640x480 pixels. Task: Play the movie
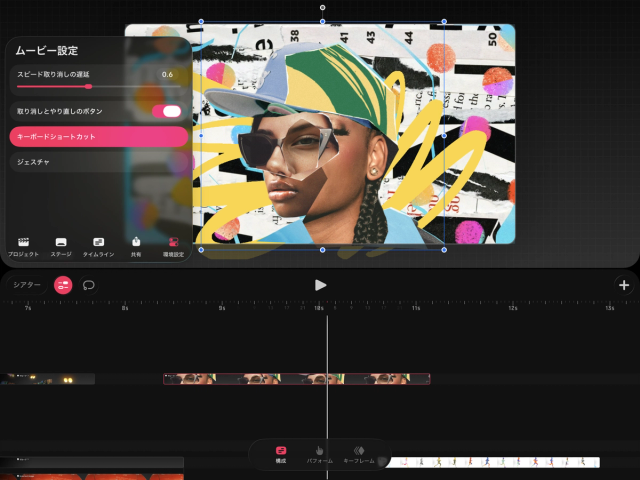coord(320,285)
